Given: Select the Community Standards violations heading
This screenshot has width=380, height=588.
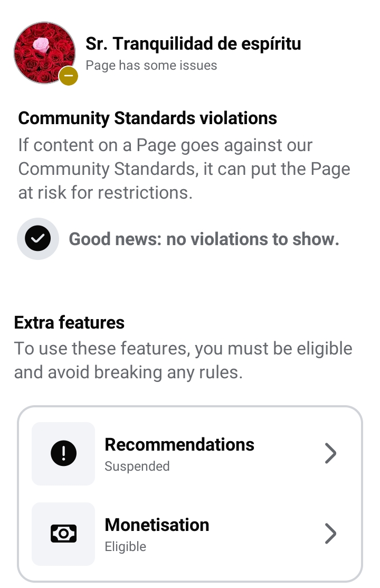Looking at the screenshot, I should click(148, 118).
